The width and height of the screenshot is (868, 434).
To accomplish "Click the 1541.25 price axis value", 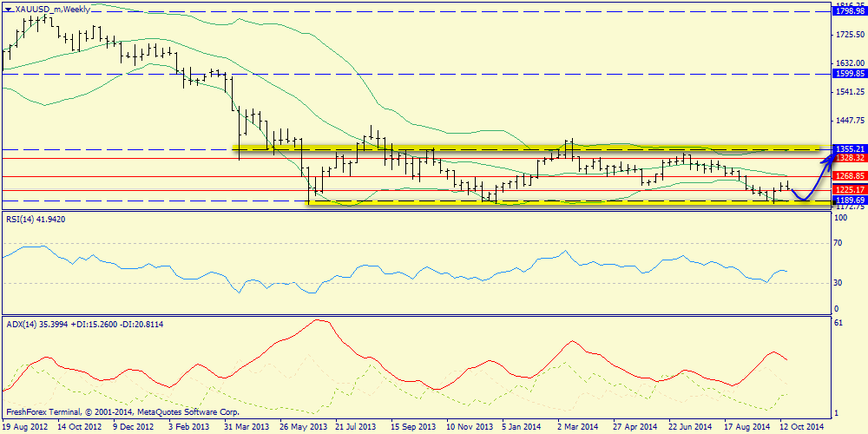I will coord(852,92).
